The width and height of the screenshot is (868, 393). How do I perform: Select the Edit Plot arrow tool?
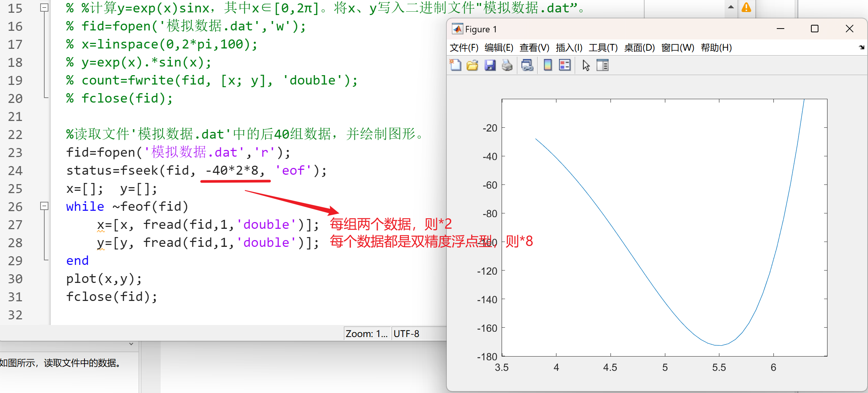click(586, 65)
